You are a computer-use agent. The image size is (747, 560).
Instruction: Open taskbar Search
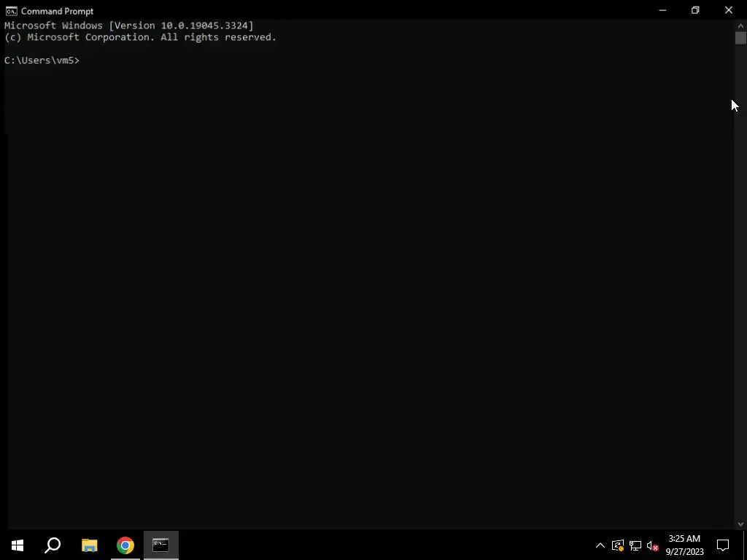point(53,545)
